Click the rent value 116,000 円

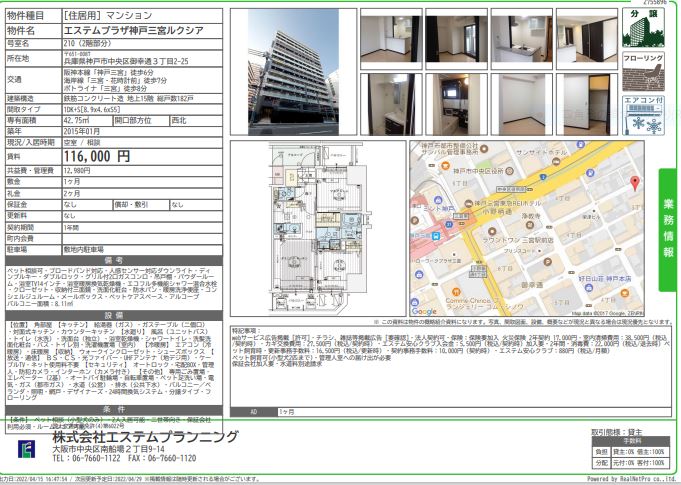pyautogui.click(x=97, y=156)
